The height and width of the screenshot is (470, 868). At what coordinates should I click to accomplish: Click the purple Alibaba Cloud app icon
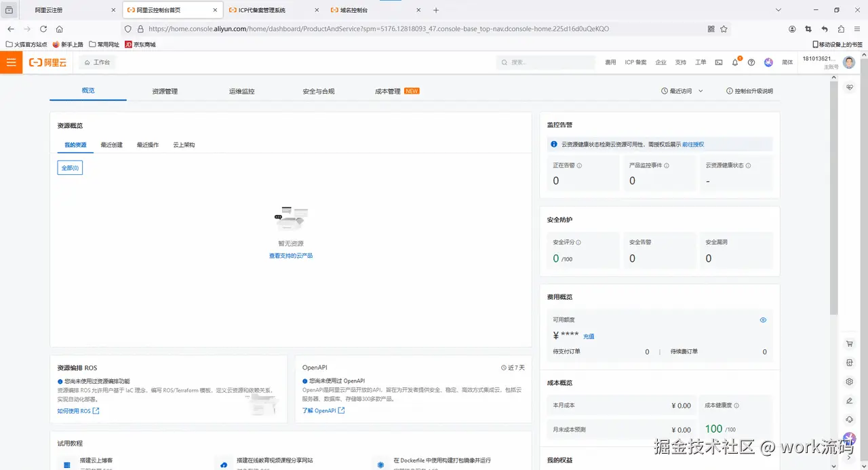click(x=768, y=62)
